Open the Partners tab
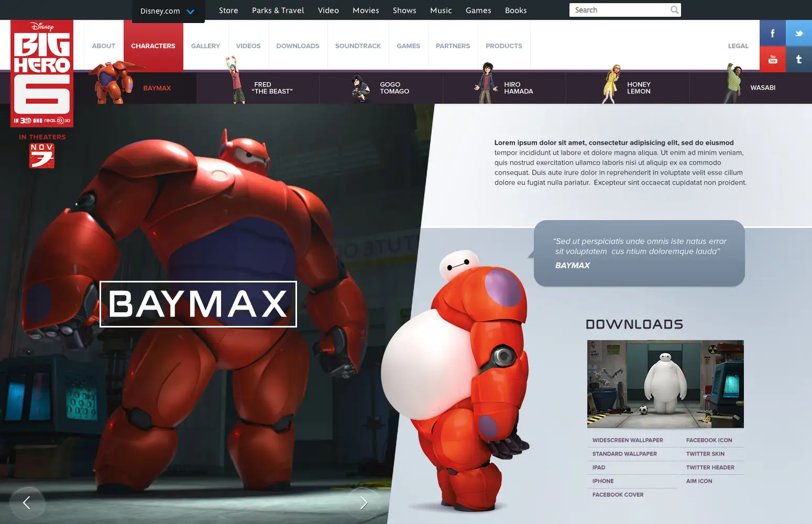 (x=453, y=46)
